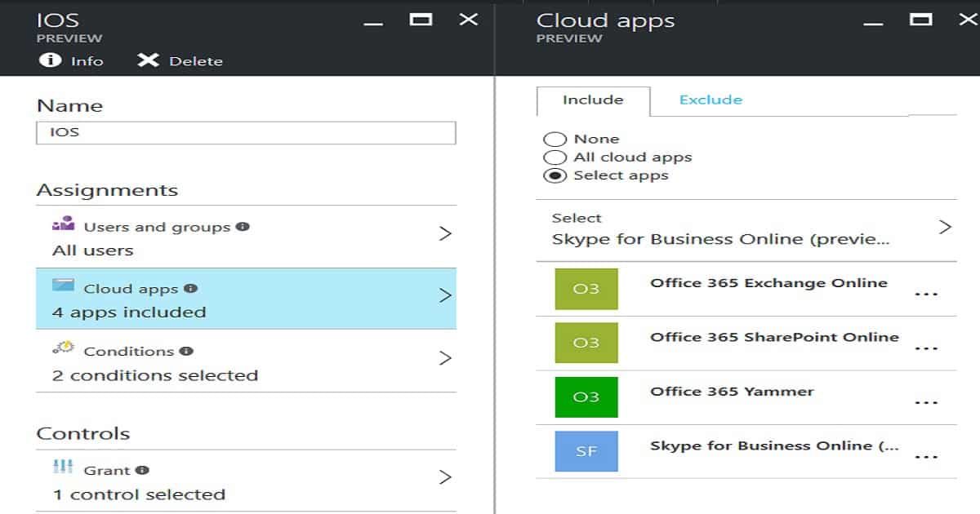The height and width of the screenshot is (514, 980).
Task: Maximize the IOS blade
Action: [421, 19]
